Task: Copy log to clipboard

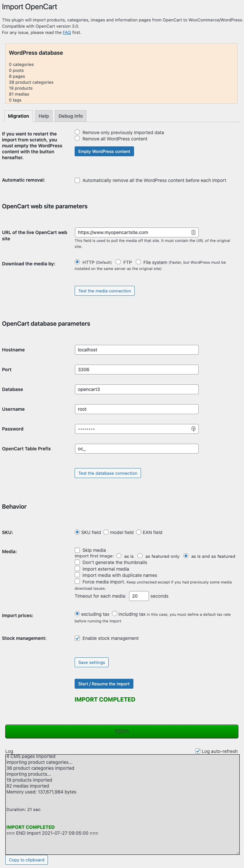Action: [x=27, y=860]
